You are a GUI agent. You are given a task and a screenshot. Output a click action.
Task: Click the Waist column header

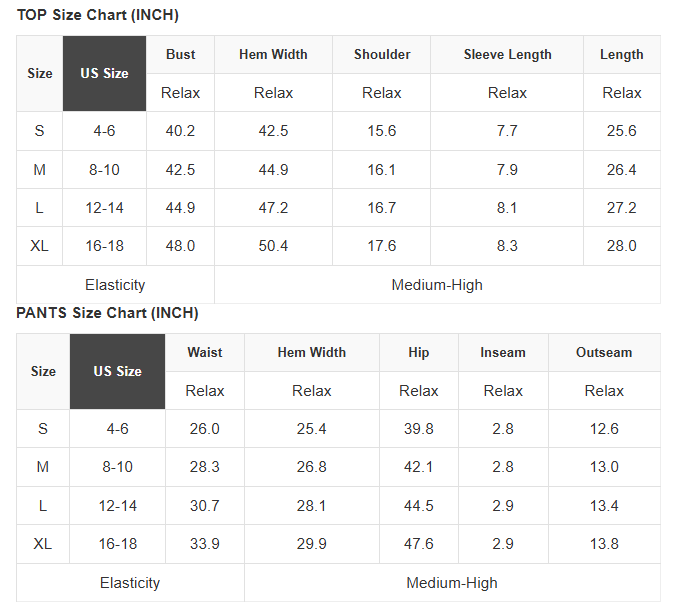pyautogui.click(x=205, y=352)
